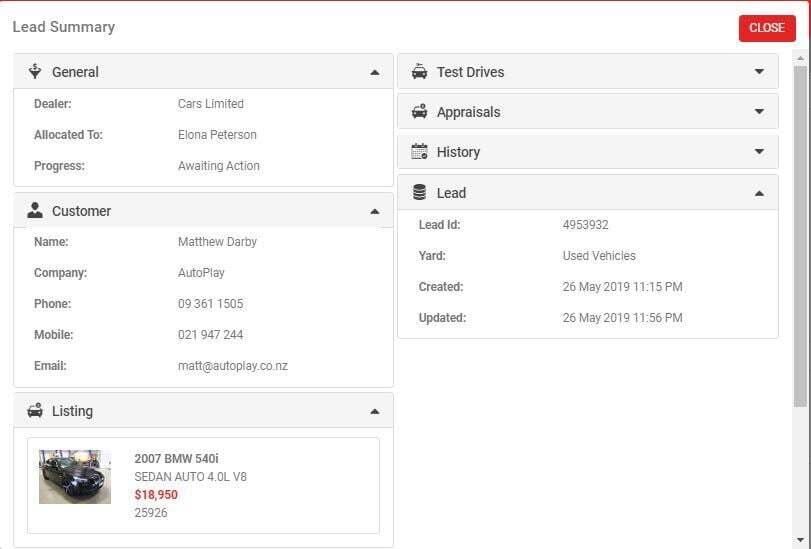This screenshot has width=811, height=549.
Task: Click the Appraisals heading text
Action: [469, 112]
